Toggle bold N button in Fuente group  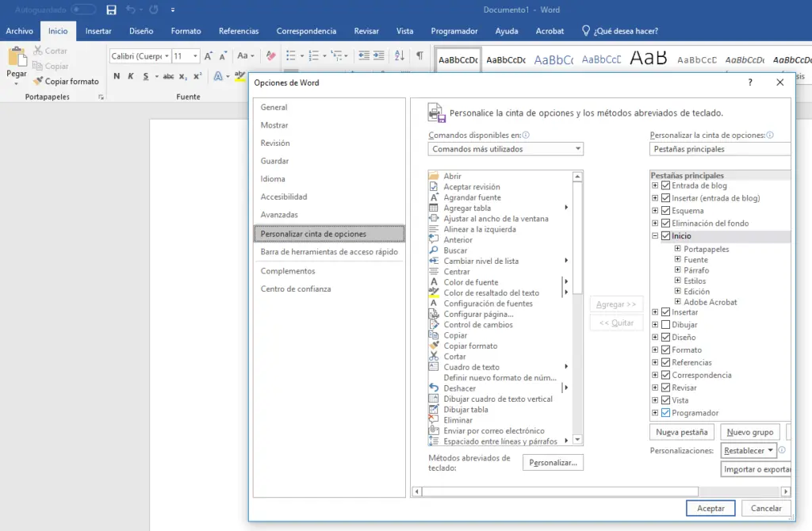pyautogui.click(x=117, y=76)
